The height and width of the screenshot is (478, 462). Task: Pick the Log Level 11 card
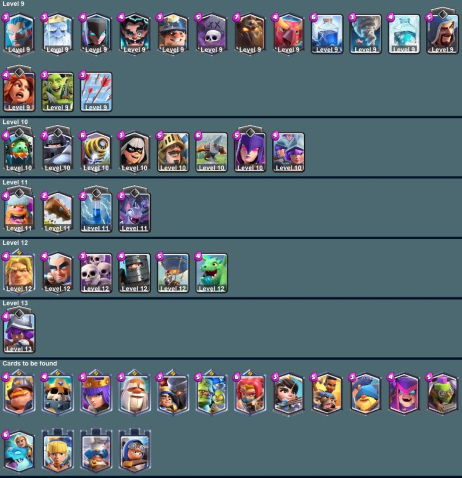pyautogui.click(x=57, y=212)
